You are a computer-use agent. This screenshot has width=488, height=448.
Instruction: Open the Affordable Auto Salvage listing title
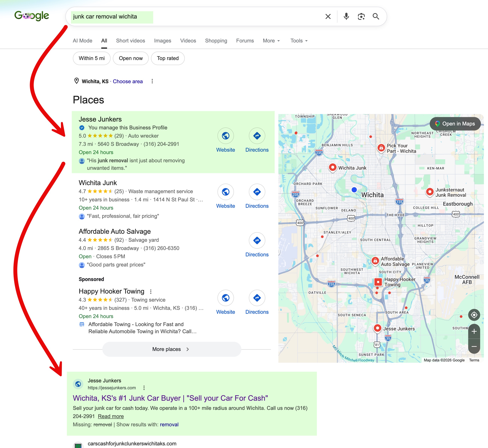115,231
